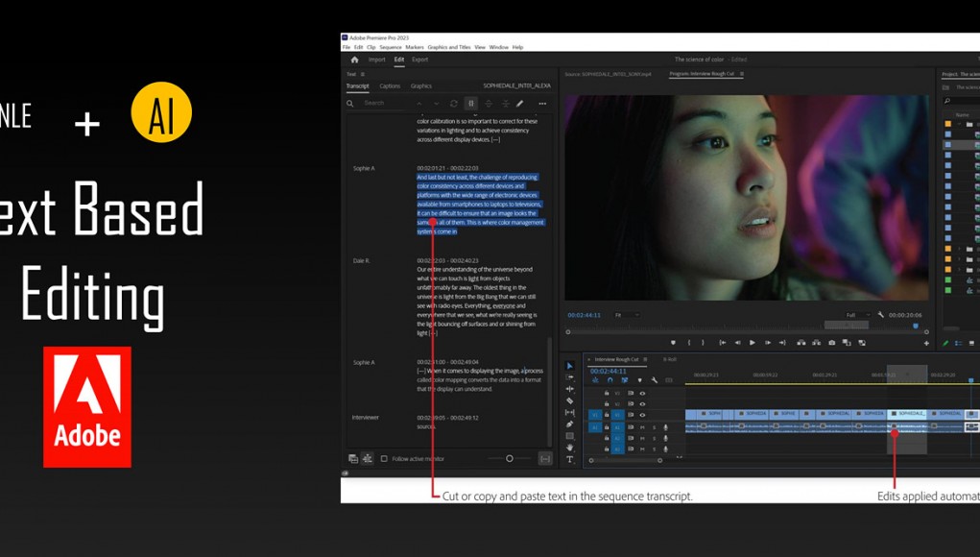
Task: Switch to the Import workspace
Action: click(x=377, y=60)
